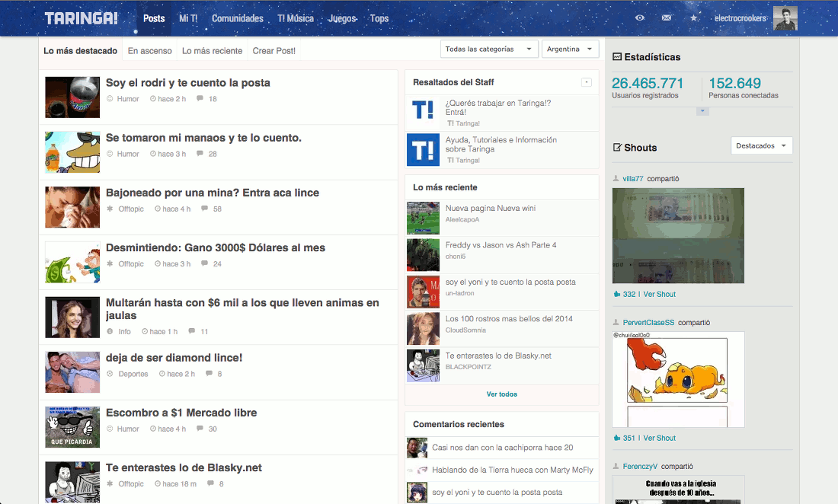The image size is (838, 504).
Task: Switch to 'Lo más reciente' tab
Action: tap(213, 51)
